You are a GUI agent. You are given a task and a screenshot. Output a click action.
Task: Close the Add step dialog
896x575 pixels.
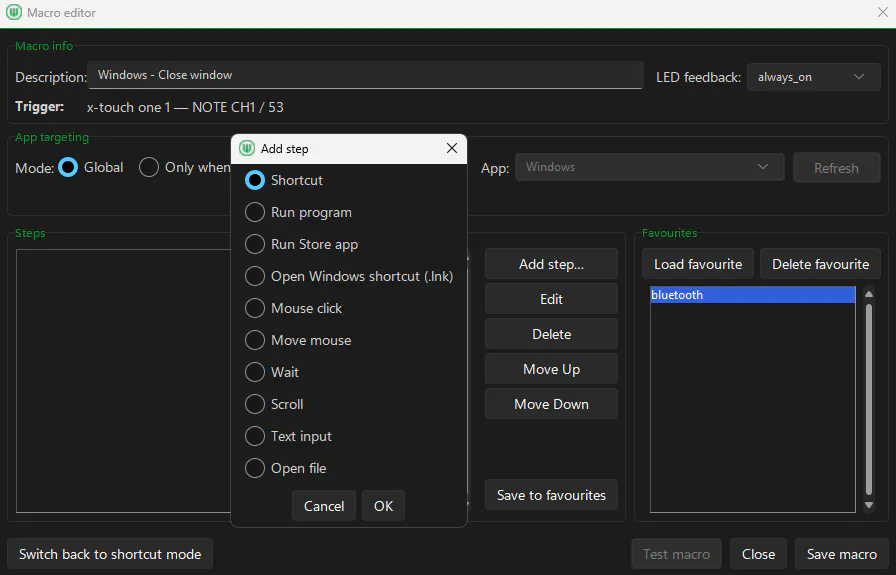(452, 149)
